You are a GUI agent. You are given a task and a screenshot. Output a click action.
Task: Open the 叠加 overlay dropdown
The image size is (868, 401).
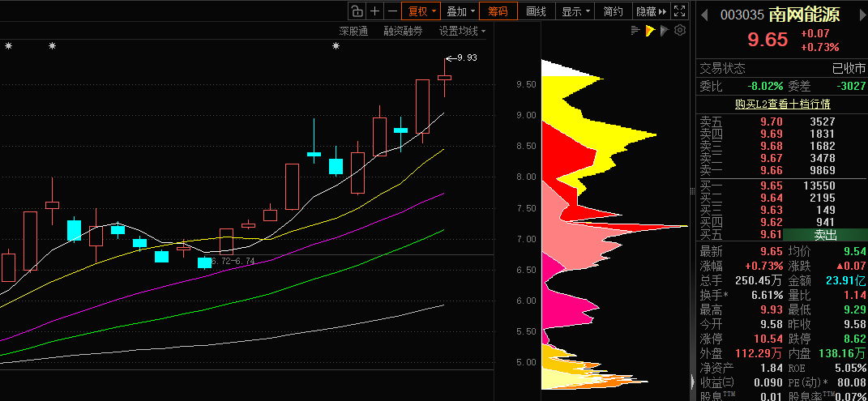pyautogui.click(x=460, y=11)
